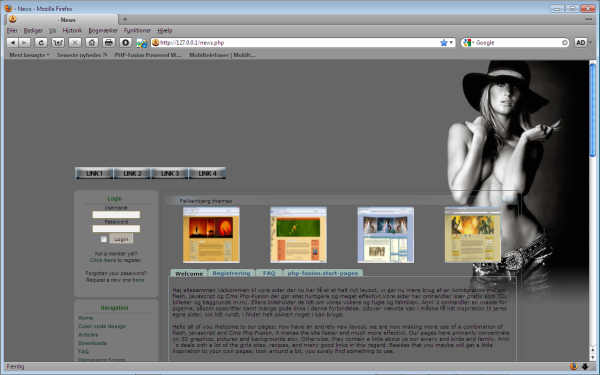Click the Google search engine icon
600x375 pixels.
click(466, 42)
